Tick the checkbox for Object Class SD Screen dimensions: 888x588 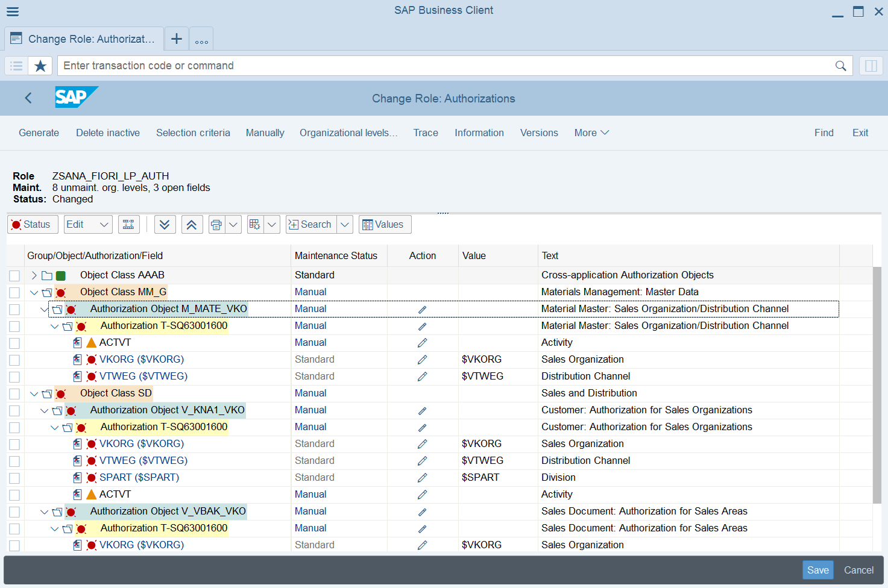14,393
